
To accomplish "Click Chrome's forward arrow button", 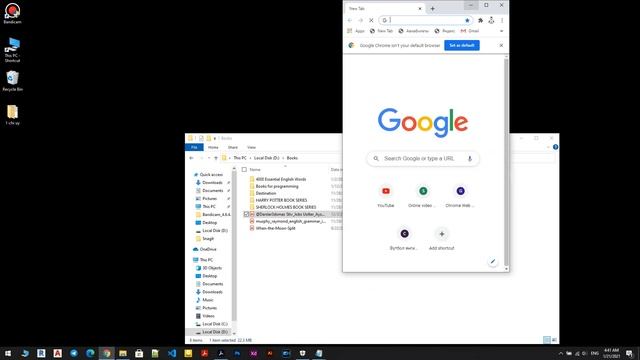I will 360,20.
